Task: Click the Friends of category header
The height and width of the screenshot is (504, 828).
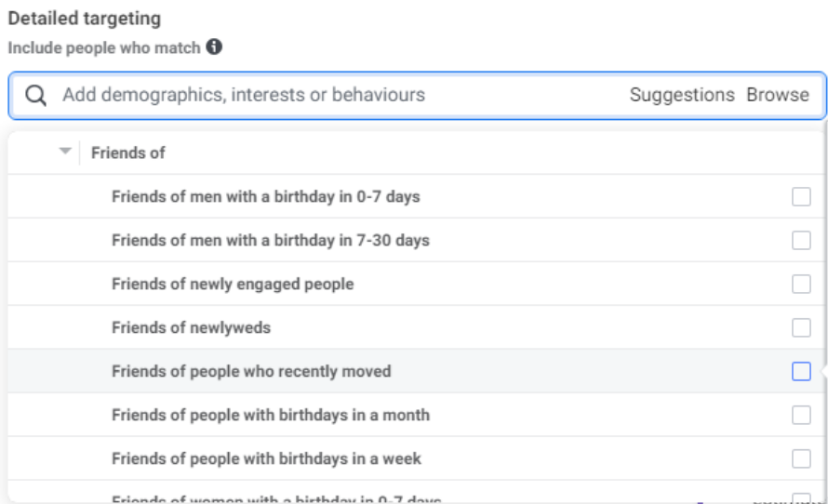Action: tap(128, 153)
